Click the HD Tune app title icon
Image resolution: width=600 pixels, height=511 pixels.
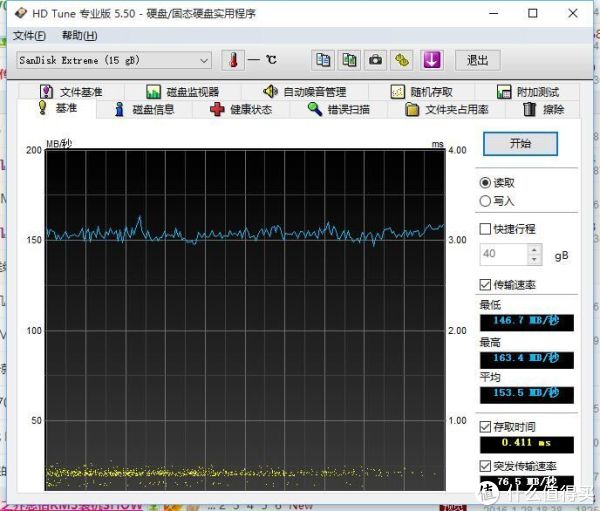pyautogui.click(x=21, y=13)
